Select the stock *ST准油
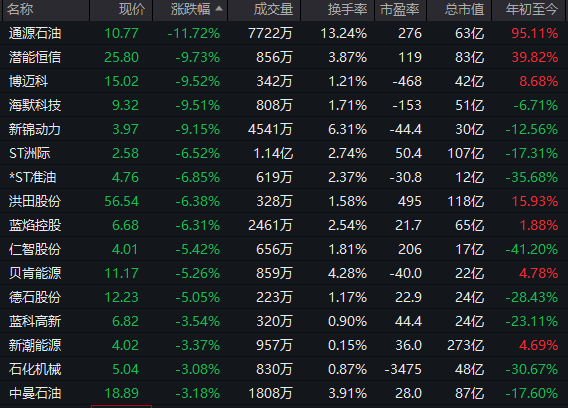The width and height of the screenshot is (568, 408). (x=33, y=177)
